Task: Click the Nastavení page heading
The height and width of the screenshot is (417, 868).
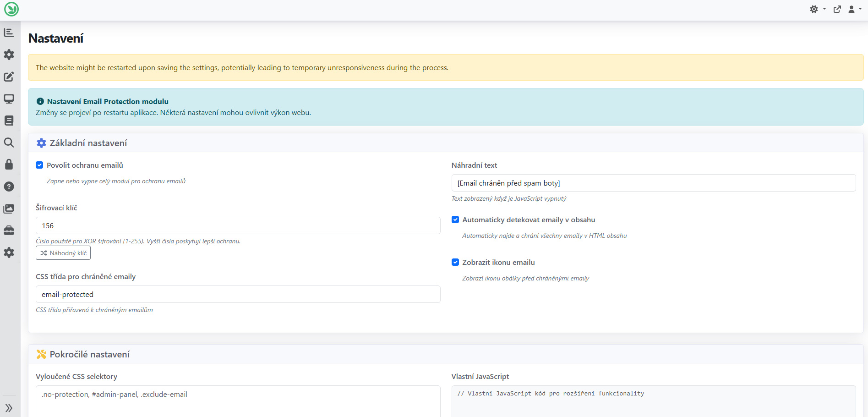Action: point(56,38)
